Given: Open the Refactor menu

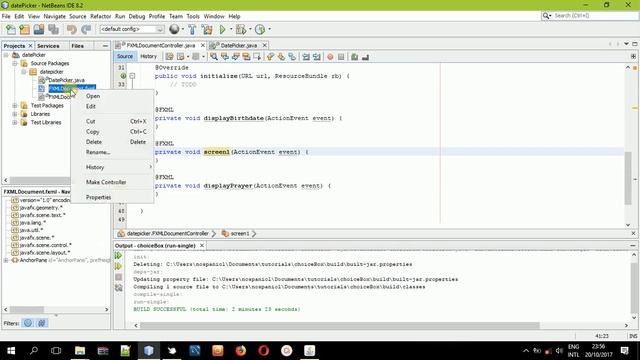Looking at the screenshot, I should click(100, 16).
